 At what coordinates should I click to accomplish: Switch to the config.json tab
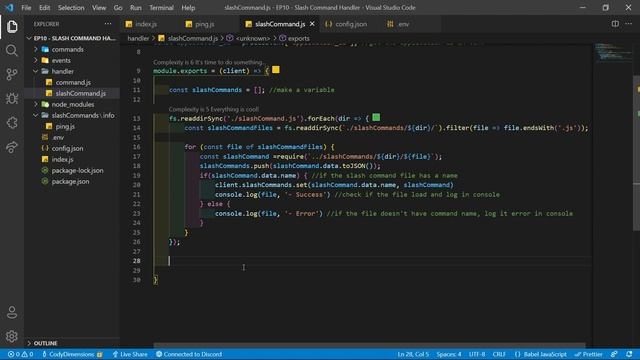point(351,24)
